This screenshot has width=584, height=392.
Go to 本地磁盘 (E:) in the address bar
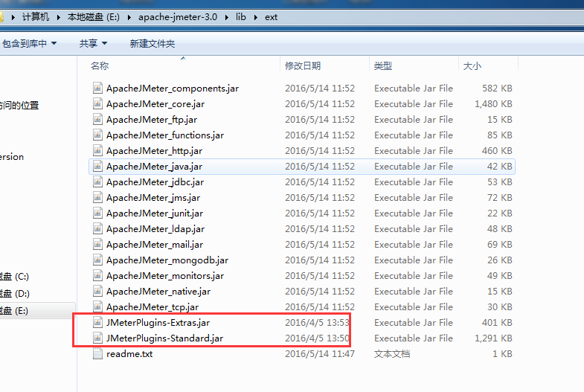tap(94, 17)
